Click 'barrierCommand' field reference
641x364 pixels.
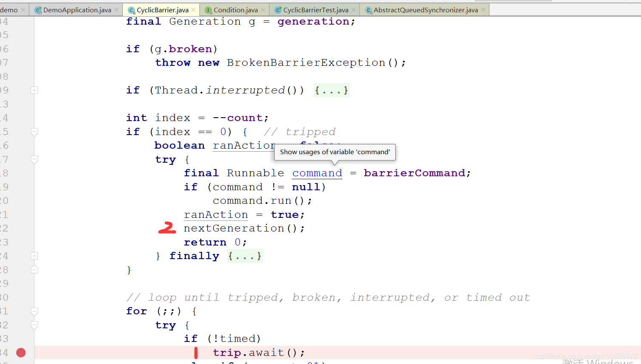point(414,173)
